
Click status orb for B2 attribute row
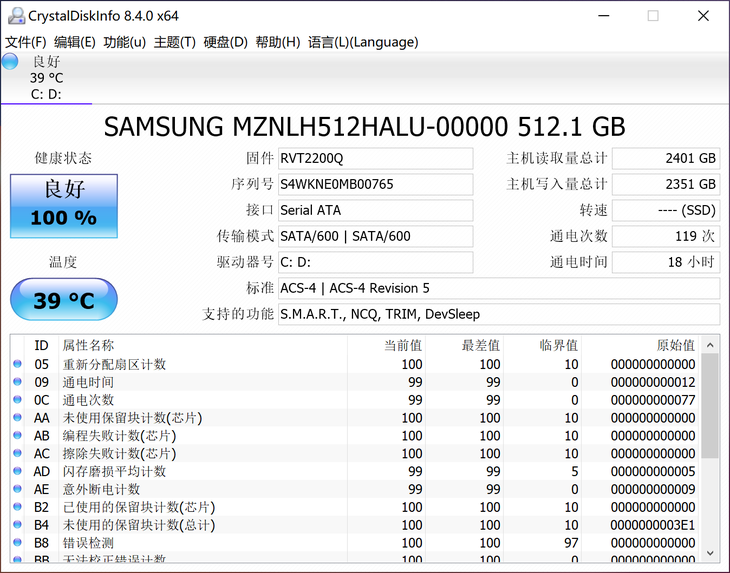17,507
